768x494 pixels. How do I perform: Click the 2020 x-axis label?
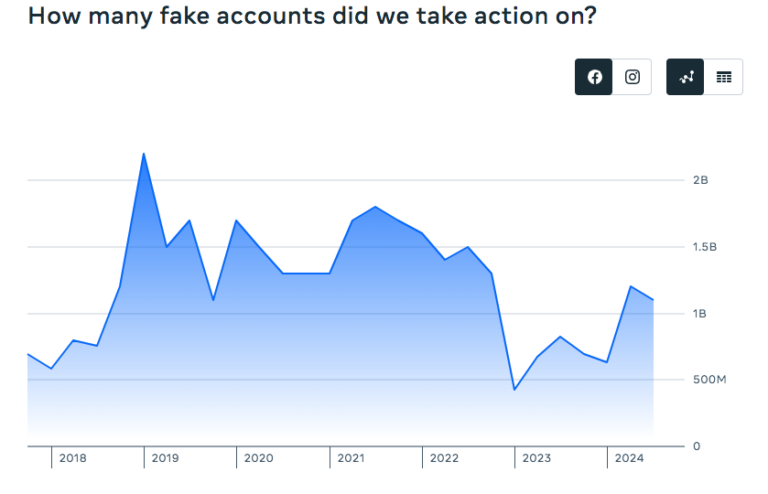[258, 458]
